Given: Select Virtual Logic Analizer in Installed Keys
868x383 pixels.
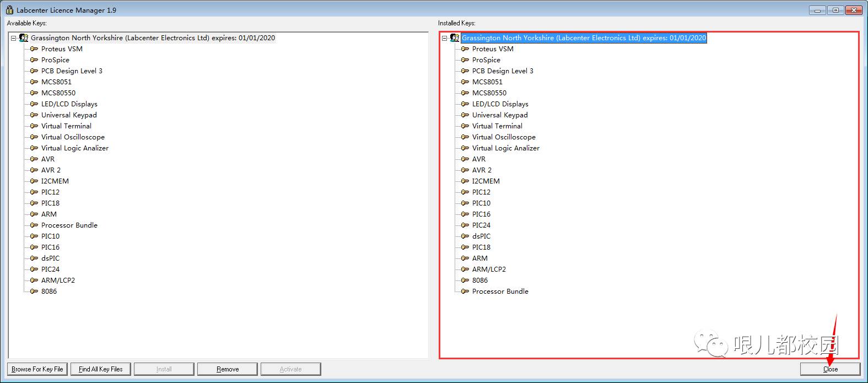Looking at the screenshot, I should [x=506, y=148].
